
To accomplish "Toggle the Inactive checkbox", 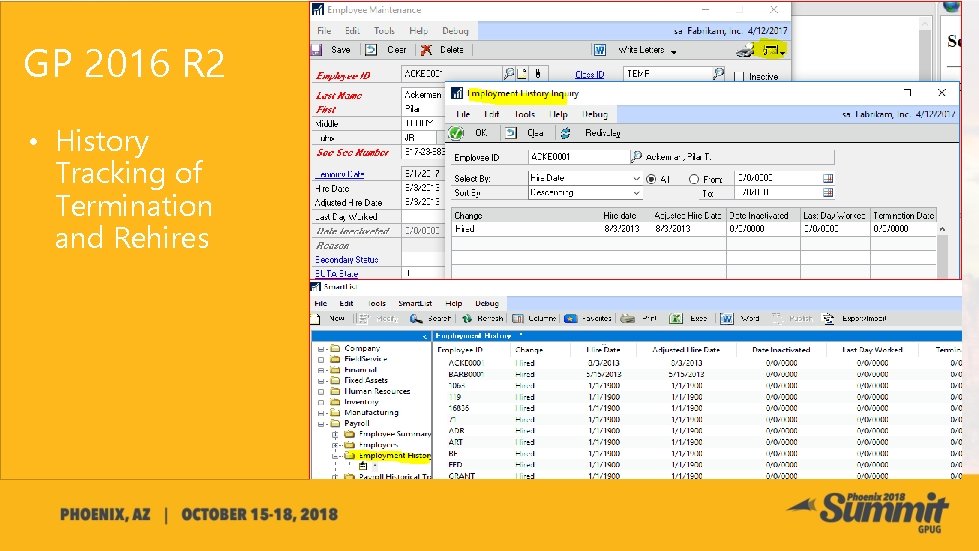I will pos(739,76).
